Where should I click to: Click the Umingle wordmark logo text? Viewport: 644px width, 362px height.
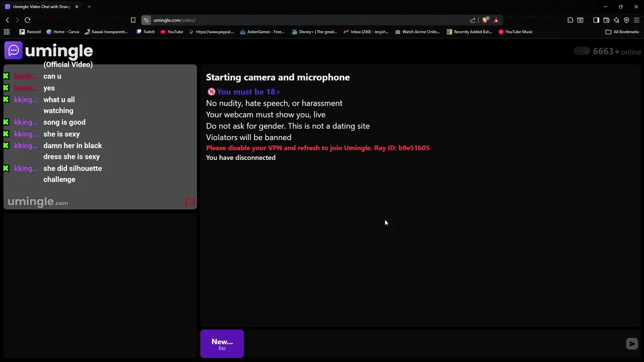(x=59, y=51)
